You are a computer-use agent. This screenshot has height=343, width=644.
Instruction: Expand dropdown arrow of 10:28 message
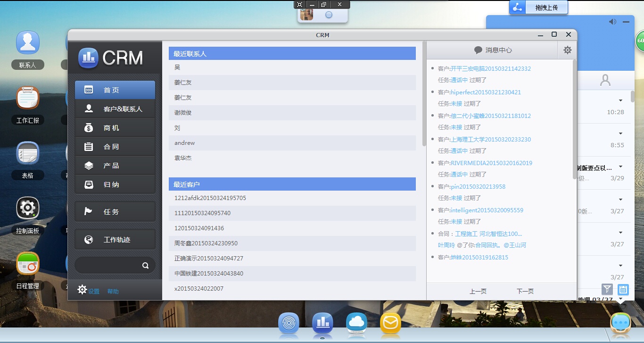pos(620,100)
